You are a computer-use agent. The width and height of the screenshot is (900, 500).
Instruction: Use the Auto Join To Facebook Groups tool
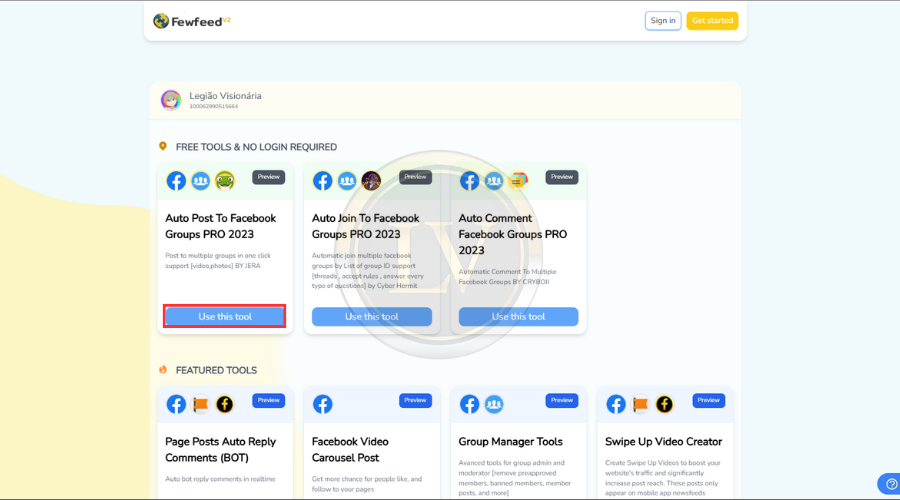tap(372, 316)
